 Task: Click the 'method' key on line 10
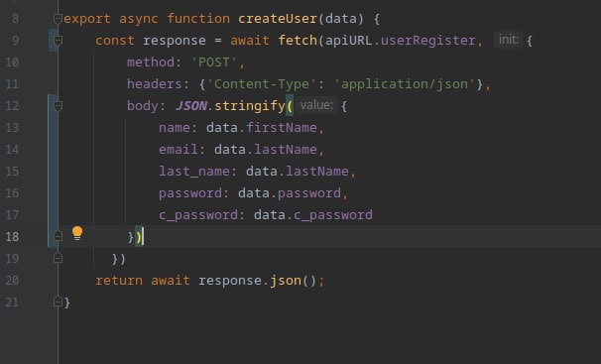click(151, 62)
